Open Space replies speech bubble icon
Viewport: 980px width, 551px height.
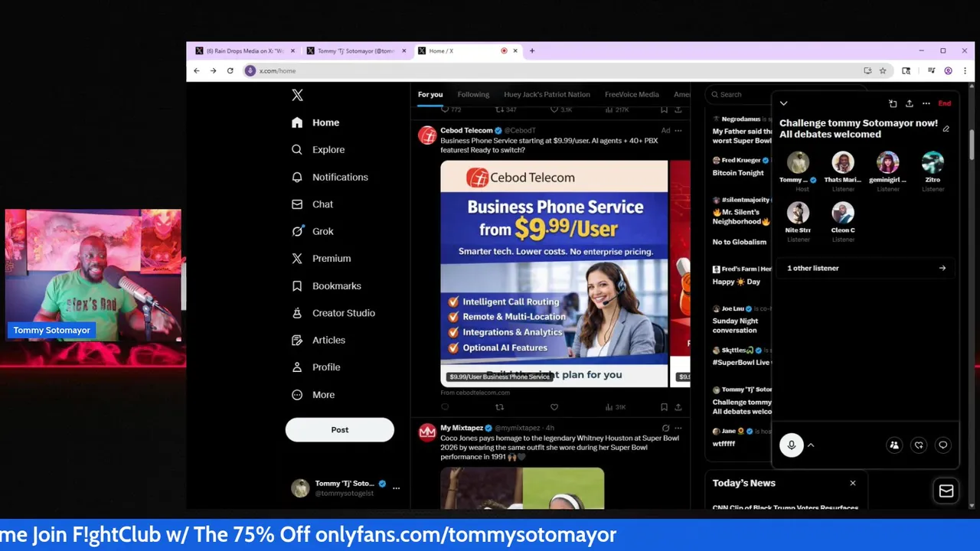tap(943, 445)
